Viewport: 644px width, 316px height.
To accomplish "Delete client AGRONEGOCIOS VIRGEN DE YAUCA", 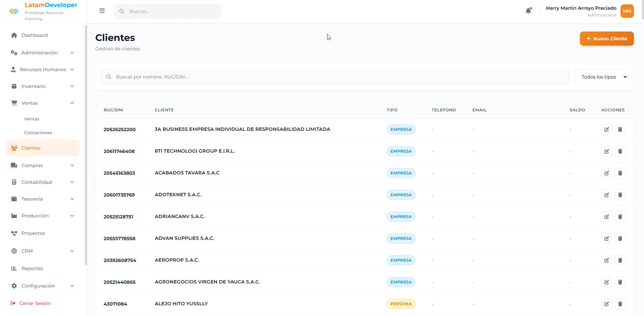I will coord(620,282).
